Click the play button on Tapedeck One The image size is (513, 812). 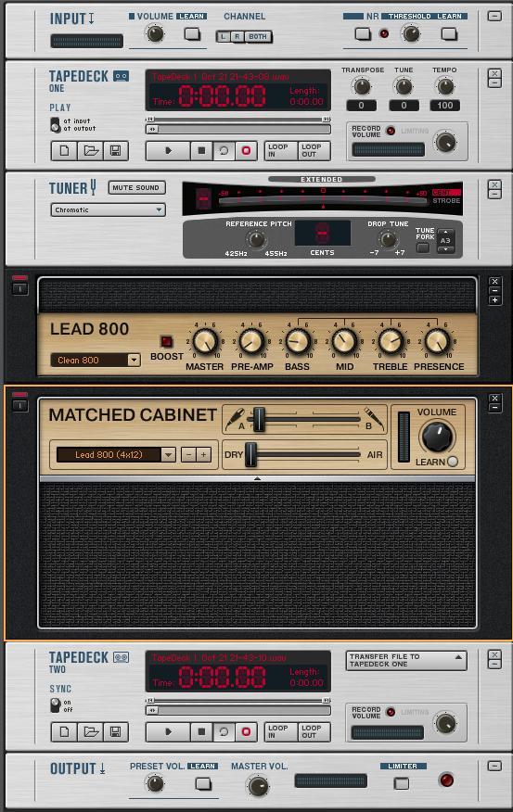click(x=169, y=151)
